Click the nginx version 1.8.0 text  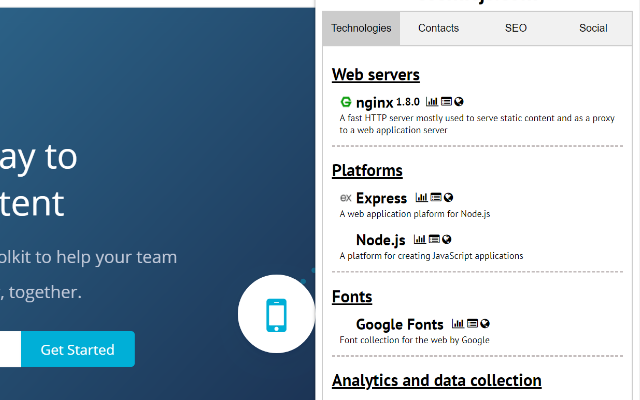[x=408, y=102]
